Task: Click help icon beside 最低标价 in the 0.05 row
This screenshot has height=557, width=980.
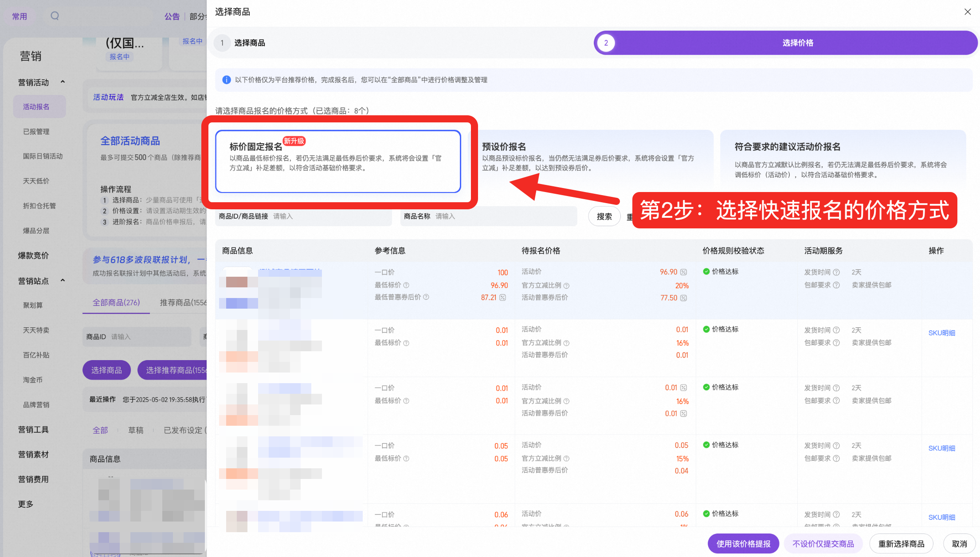Action: point(406,459)
